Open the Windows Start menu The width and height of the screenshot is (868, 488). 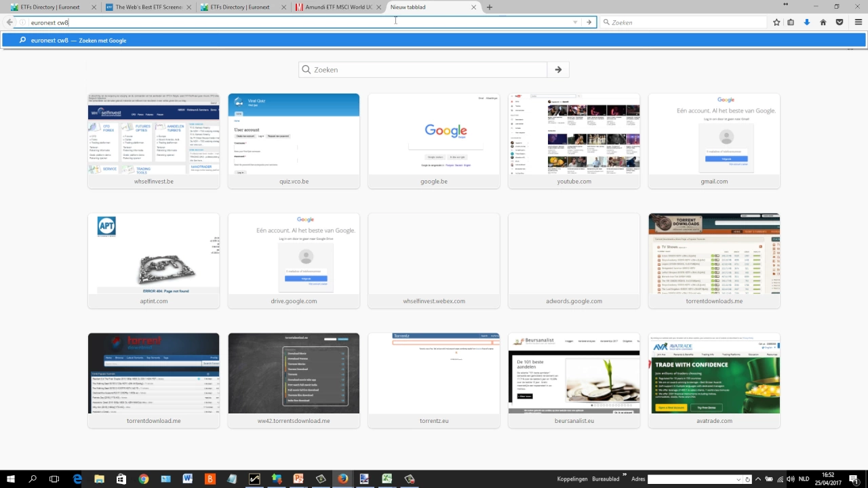[x=11, y=479]
